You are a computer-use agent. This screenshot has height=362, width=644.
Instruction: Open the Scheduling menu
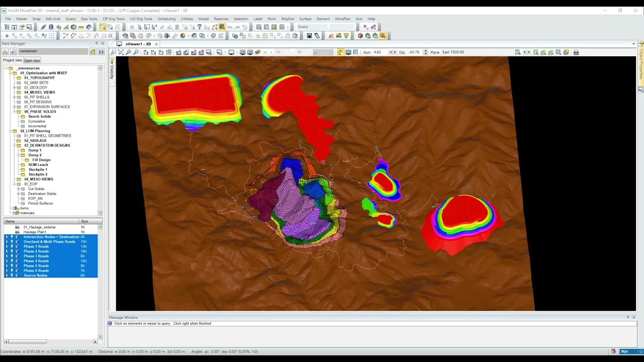(x=167, y=19)
